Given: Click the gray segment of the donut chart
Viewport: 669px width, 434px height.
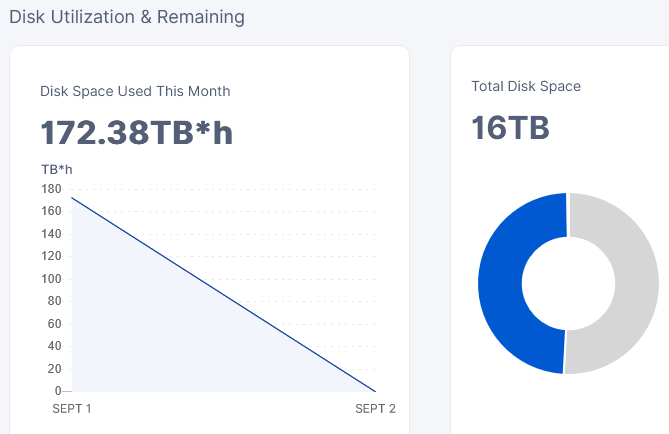Looking at the screenshot, I should pyautogui.click(x=637, y=283).
